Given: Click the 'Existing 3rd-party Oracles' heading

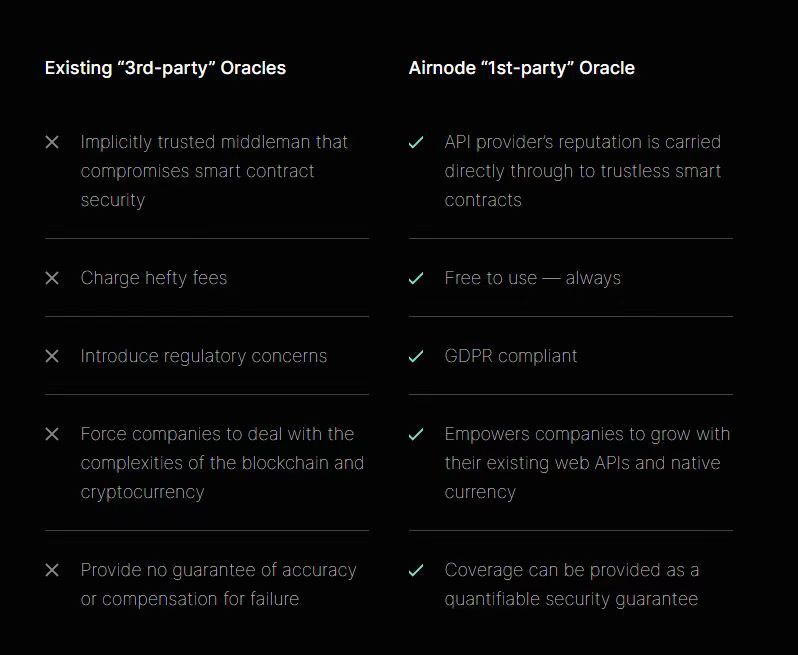Looking at the screenshot, I should [165, 68].
